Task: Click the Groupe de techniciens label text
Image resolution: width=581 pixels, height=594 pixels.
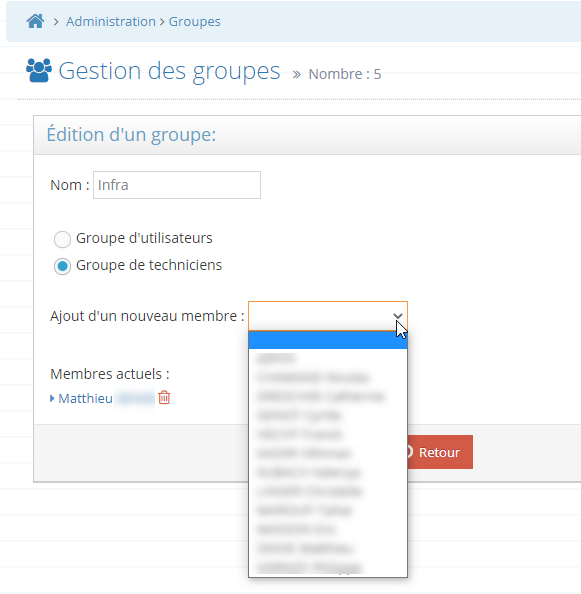Action: click(x=149, y=265)
